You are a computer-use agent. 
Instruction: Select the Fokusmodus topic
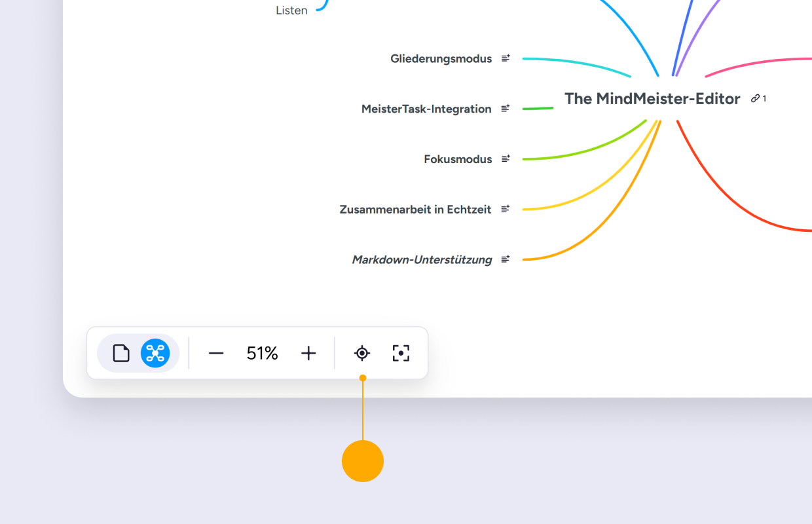pos(458,159)
